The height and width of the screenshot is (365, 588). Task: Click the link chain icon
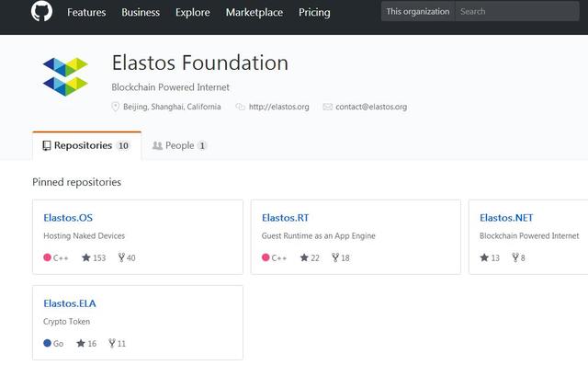point(240,107)
